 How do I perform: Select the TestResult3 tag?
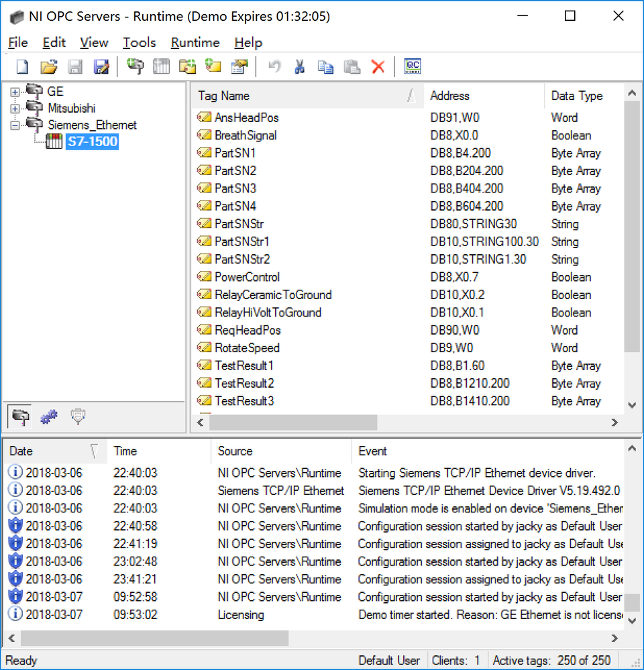(x=244, y=401)
